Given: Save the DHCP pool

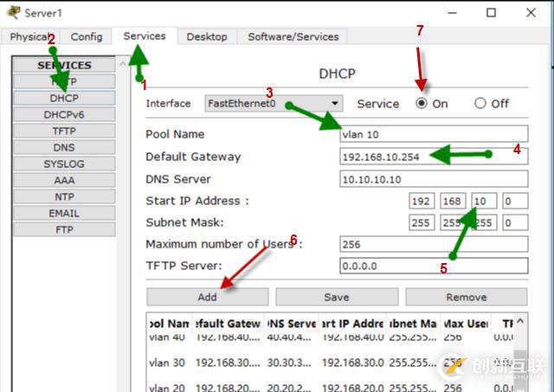Looking at the screenshot, I should tap(337, 297).
